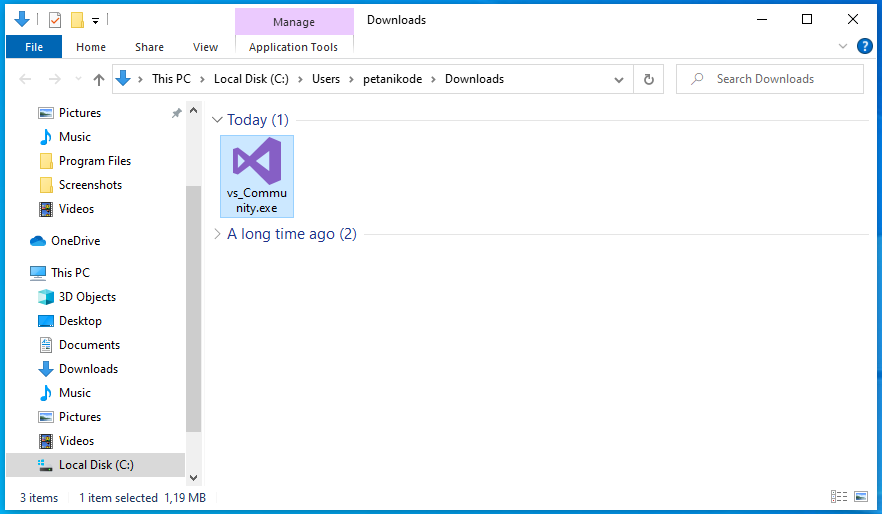Switch to the Share ribbon tab
This screenshot has height=514, width=882.
(x=149, y=47)
